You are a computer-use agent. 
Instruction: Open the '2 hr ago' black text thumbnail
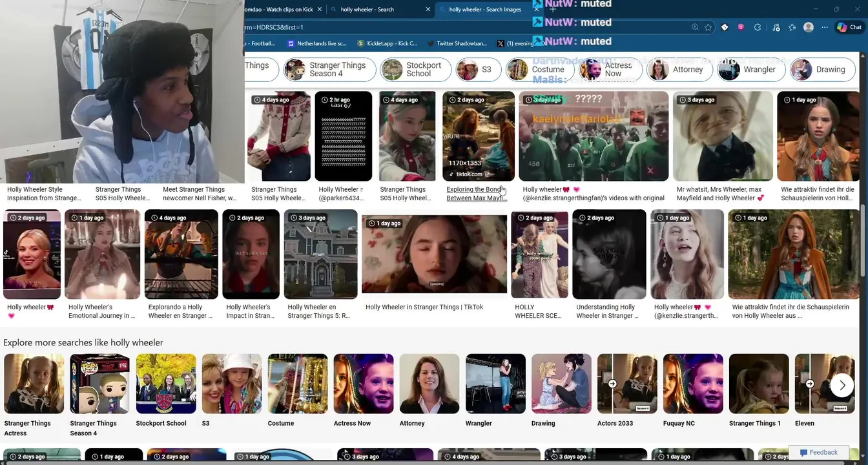point(344,136)
